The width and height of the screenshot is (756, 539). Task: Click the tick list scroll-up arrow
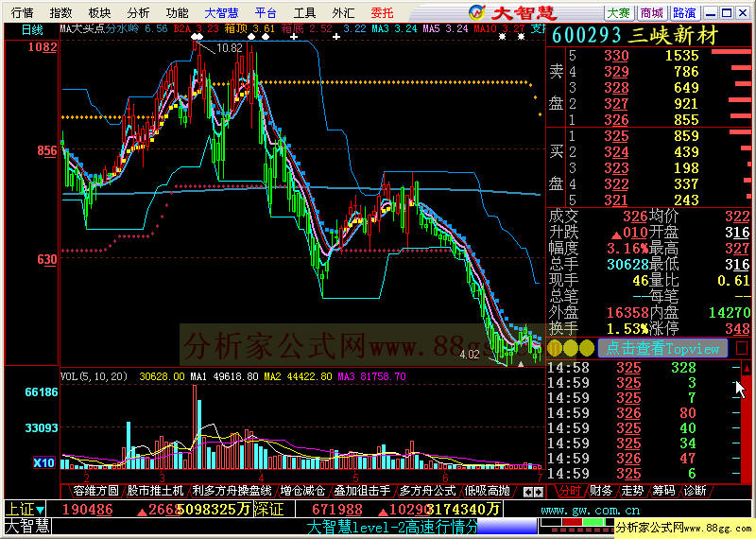[x=747, y=368]
